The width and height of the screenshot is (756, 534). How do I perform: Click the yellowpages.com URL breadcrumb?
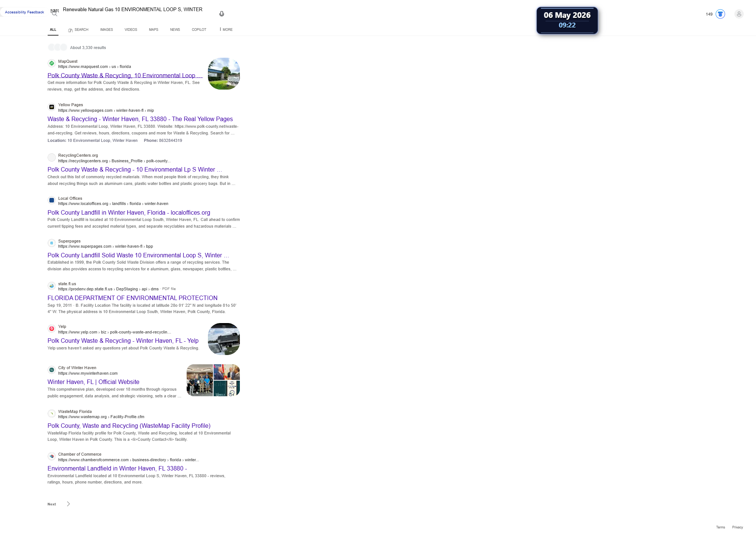point(106,110)
